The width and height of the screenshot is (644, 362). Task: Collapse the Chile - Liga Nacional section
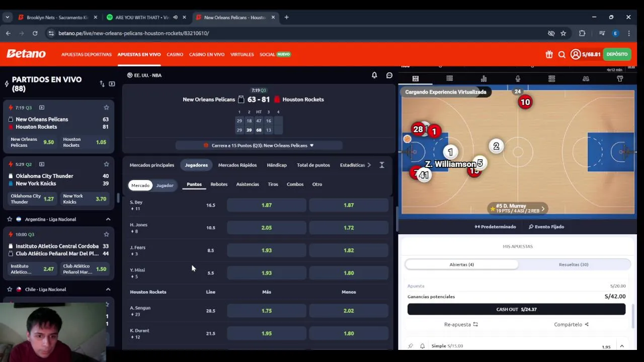[108, 289]
